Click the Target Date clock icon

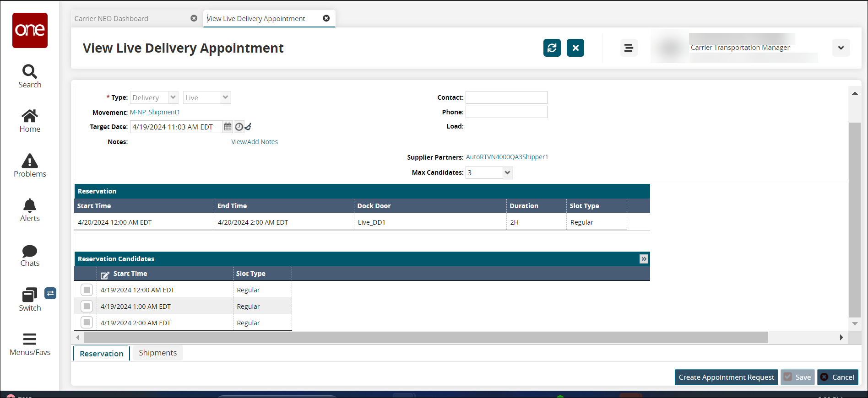[x=239, y=127]
